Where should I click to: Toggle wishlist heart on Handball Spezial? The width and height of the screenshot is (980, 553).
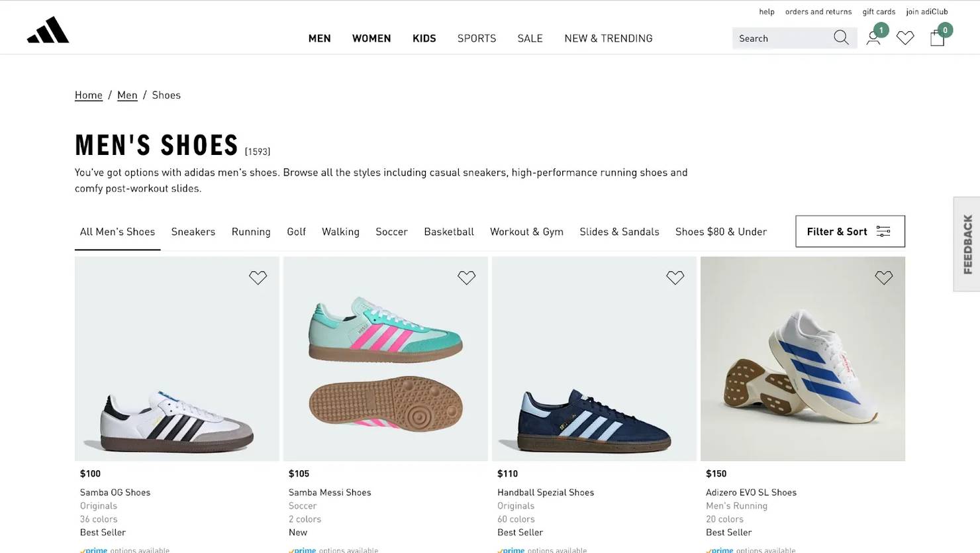pos(675,277)
